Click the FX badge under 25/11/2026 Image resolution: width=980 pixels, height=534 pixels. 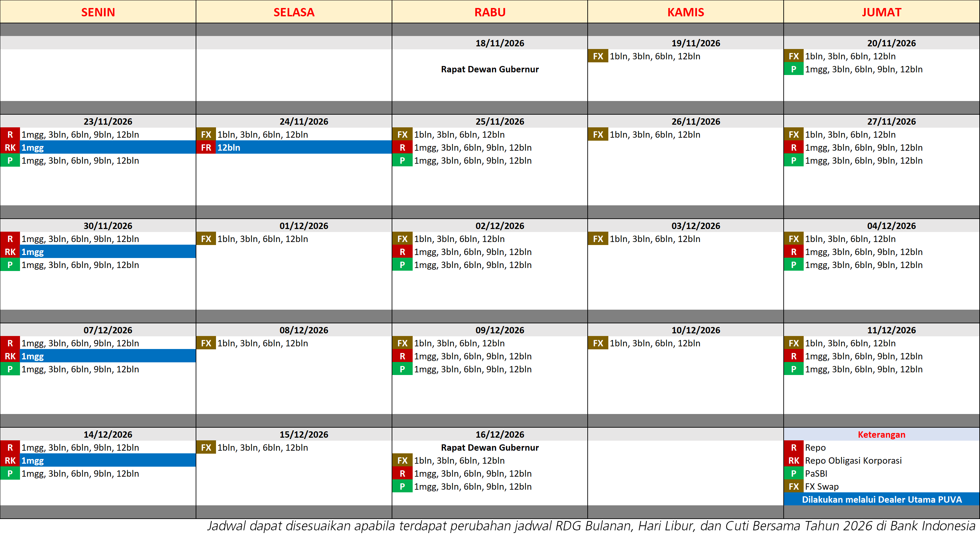pos(402,135)
